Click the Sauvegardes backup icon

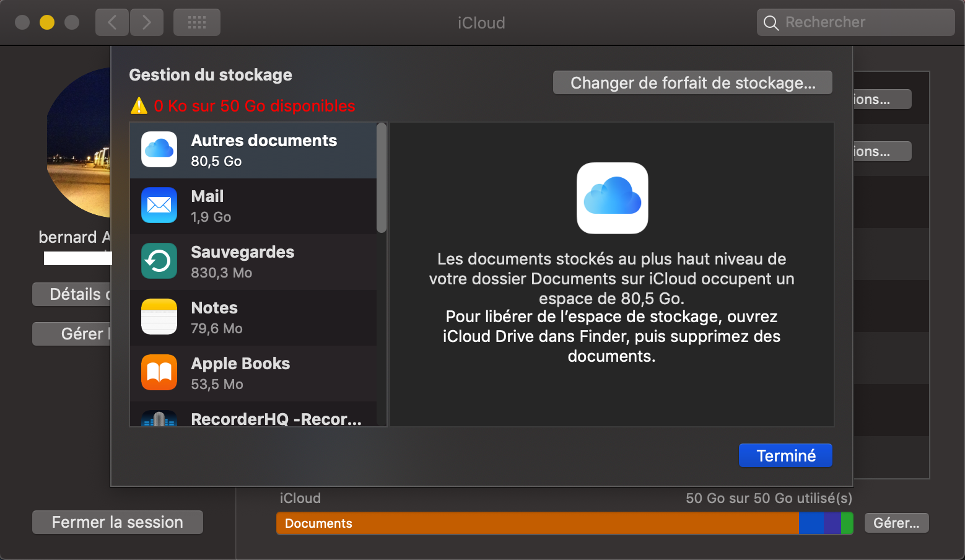click(159, 261)
